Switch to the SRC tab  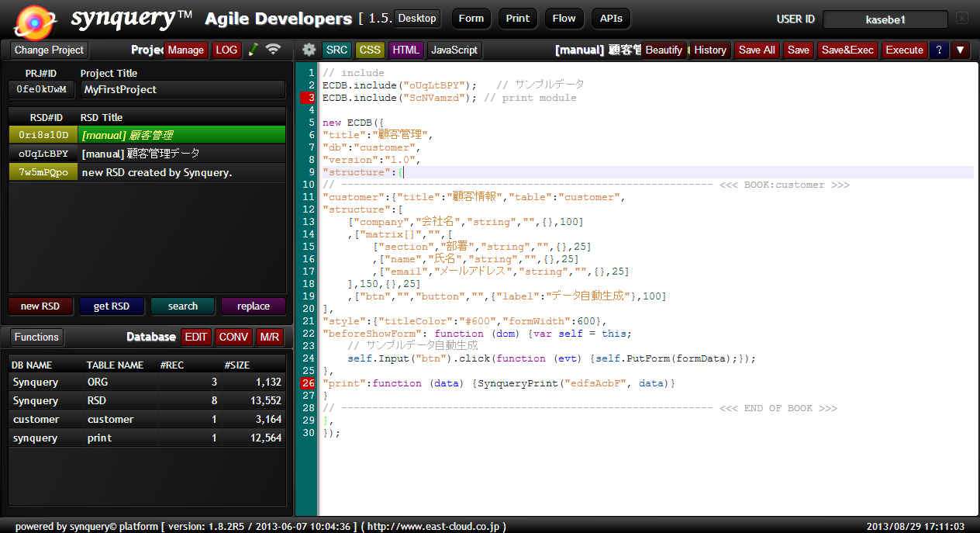[336, 50]
